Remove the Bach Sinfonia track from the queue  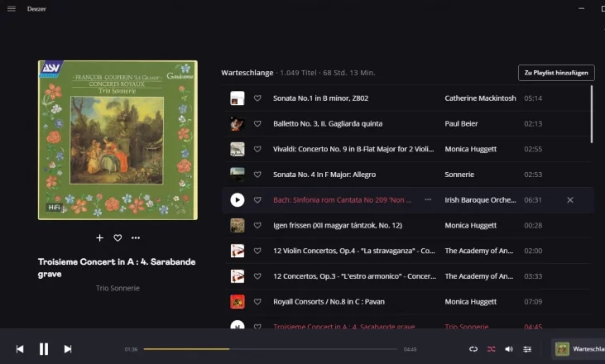(x=570, y=199)
